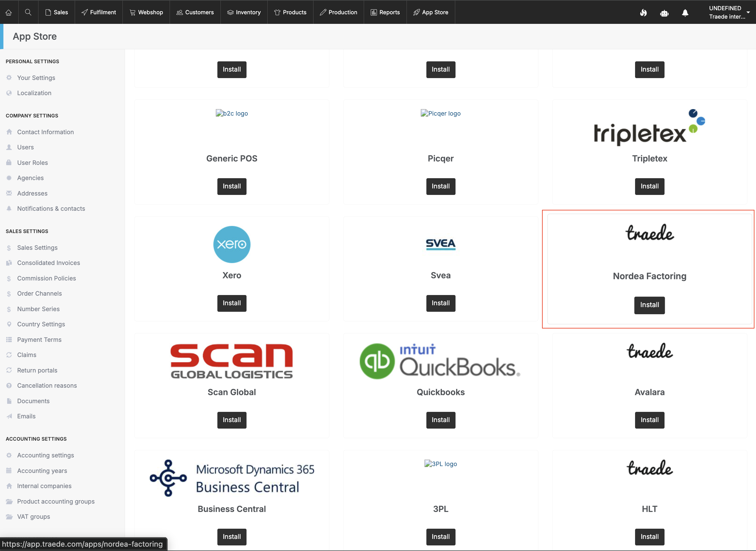Click the Payment Terms list icon
Image resolution: width=756 pixels, height=551 pixels.
pos(9,340)
